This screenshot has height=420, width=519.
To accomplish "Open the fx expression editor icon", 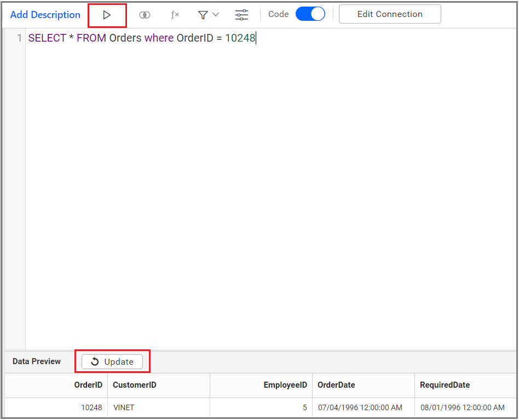I will pos(175,15).
